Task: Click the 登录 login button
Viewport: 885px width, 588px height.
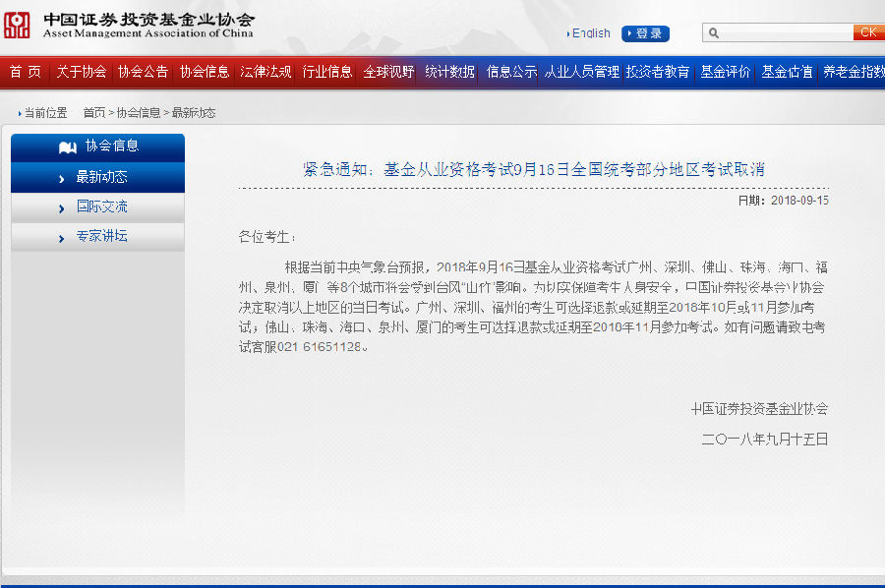Action: pyautogui.click(x=646, y=32)
